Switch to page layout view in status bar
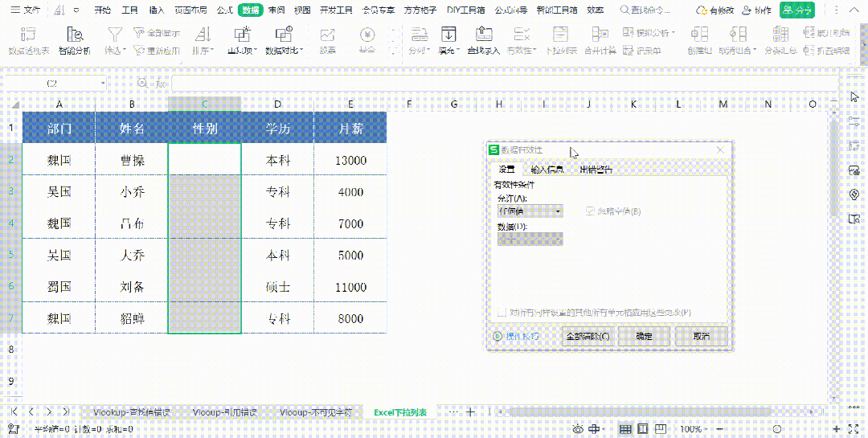Viewport: 868px width, 438px height. point(643,429)
